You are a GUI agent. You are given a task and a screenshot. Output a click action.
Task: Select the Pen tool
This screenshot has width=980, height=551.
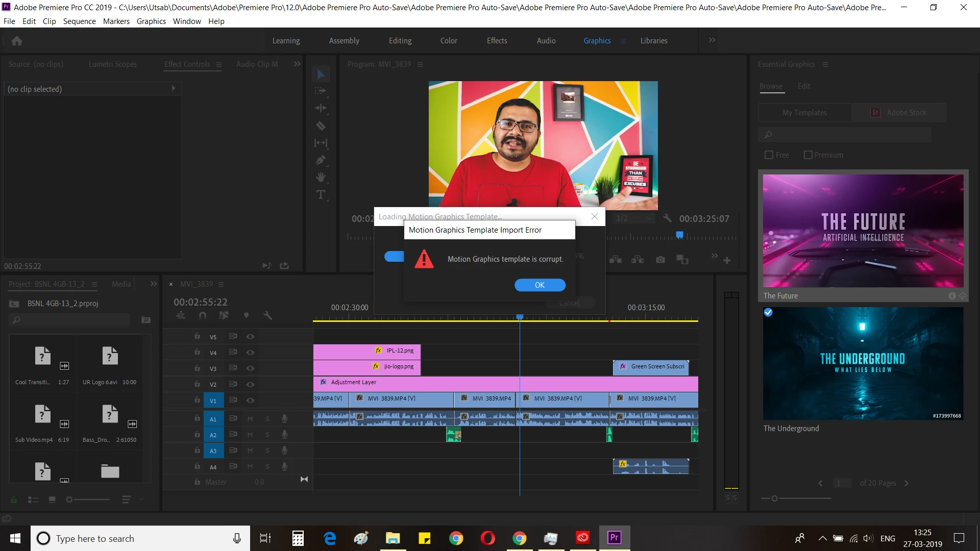pos(321,160)
